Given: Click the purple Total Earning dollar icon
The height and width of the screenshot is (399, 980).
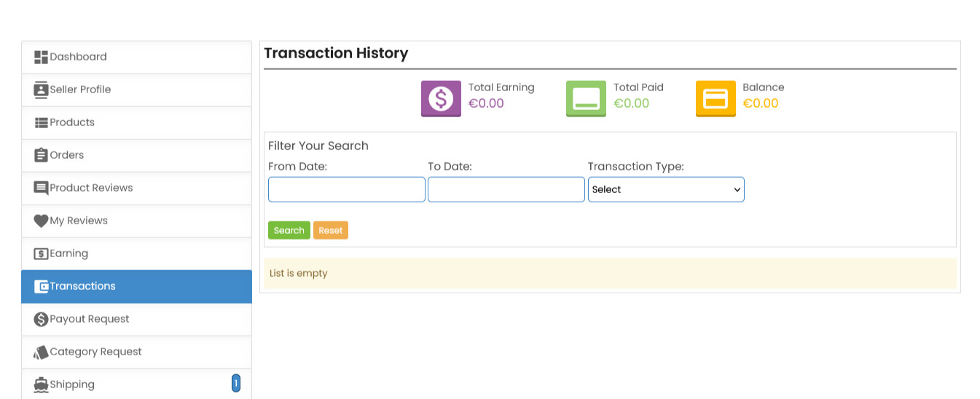Looking at the screenshot, I should click(x=441, y=98).
